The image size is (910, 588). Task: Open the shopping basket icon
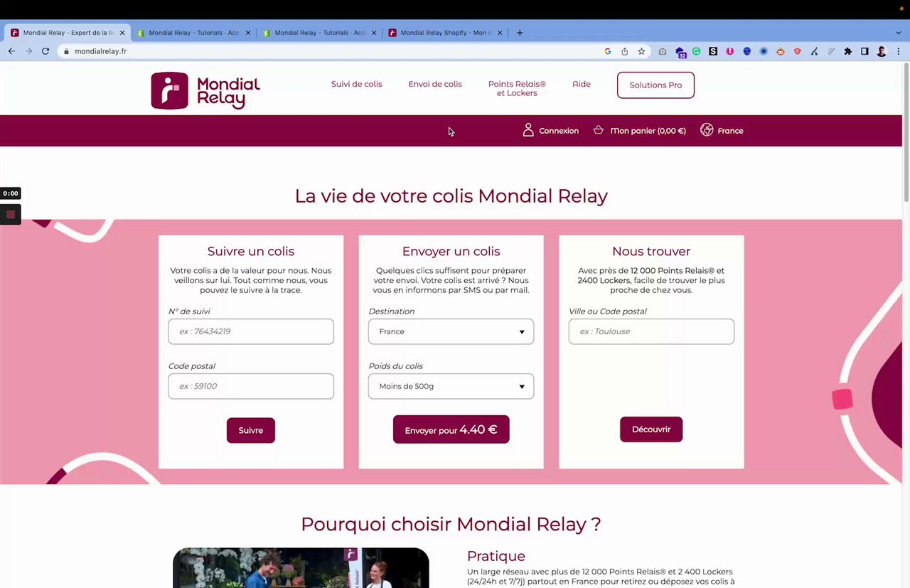[599, 130]
